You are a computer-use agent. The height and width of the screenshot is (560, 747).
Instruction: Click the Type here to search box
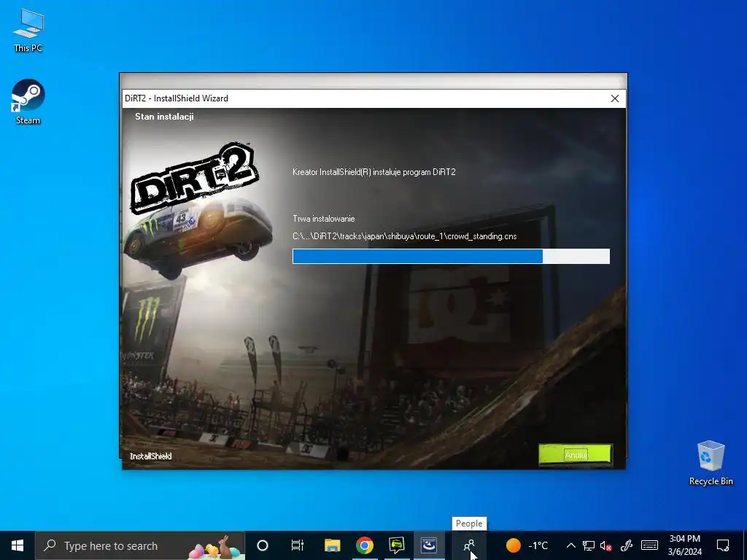pos(140,545)
